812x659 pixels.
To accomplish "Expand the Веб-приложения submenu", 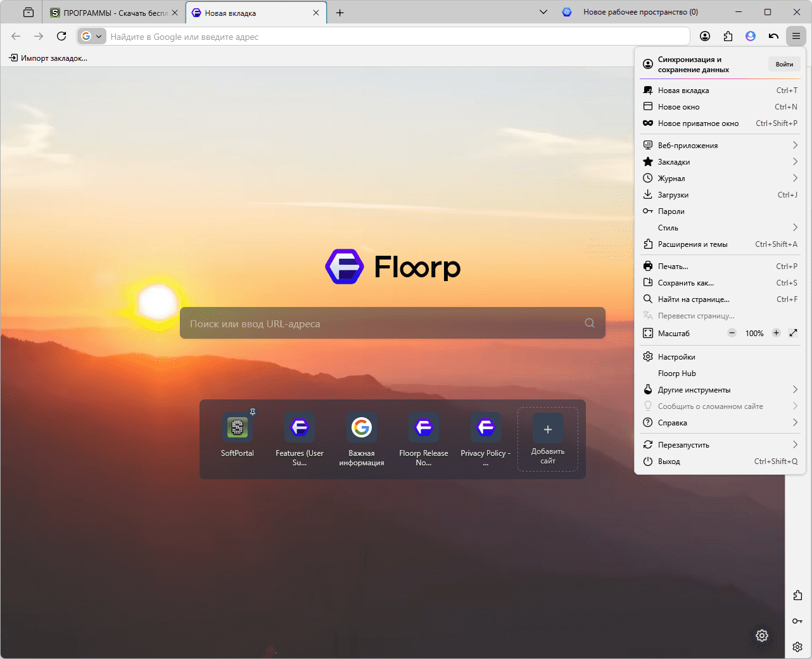I will 720,146.
